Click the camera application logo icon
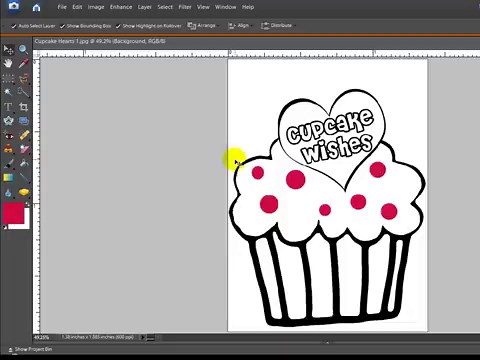 [x=14, y=6]
